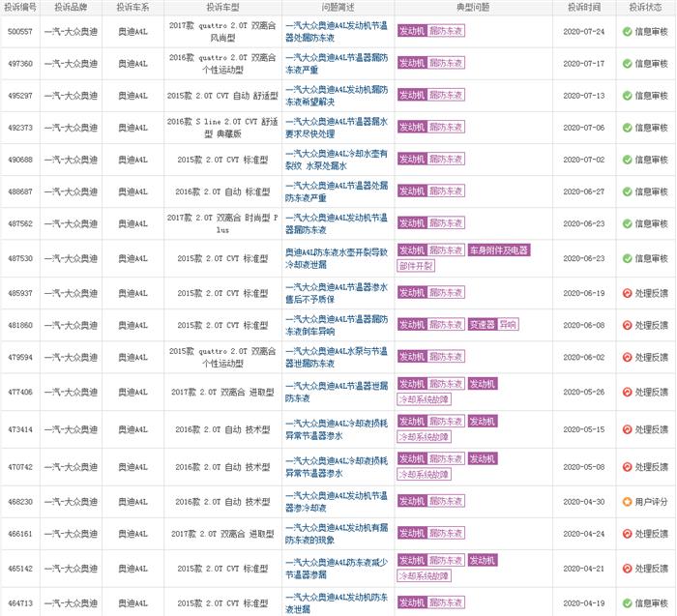
Task: Open complaint description link for row 464713
Action: 337,603
